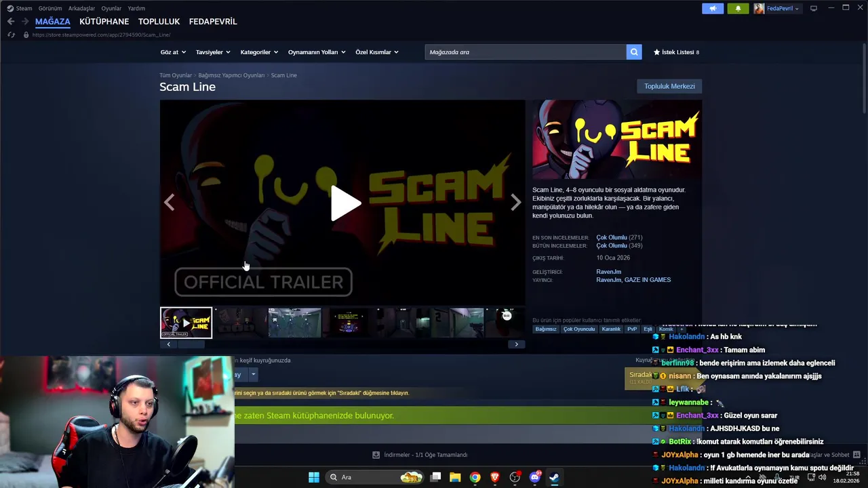Open the FEDAPEVRİL profile tab
Viewport: 868px width, 488px height.
pos(213,22)
